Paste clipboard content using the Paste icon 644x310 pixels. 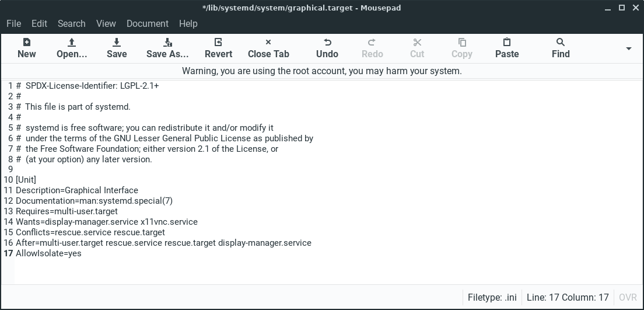(x=507, y=43)
